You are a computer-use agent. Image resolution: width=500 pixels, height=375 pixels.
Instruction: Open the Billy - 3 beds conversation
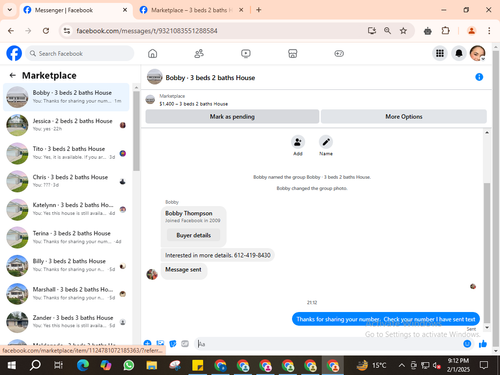pyautogui.click(x=66, y=265)
